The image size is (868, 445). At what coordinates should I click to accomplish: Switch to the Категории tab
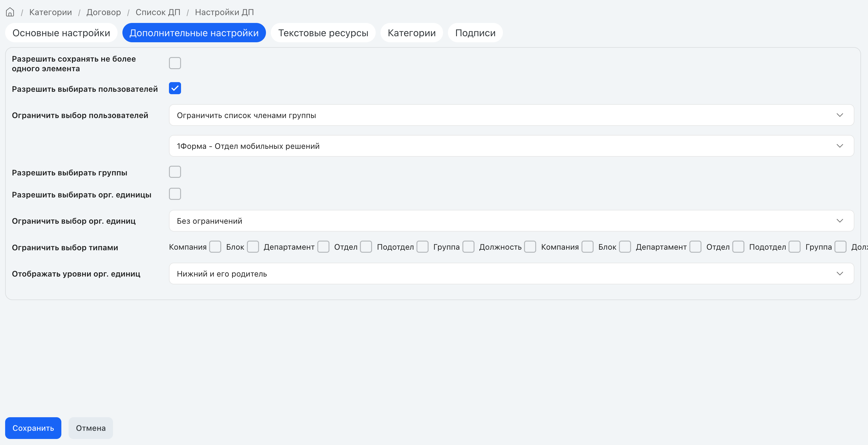[x=412, y=33]
